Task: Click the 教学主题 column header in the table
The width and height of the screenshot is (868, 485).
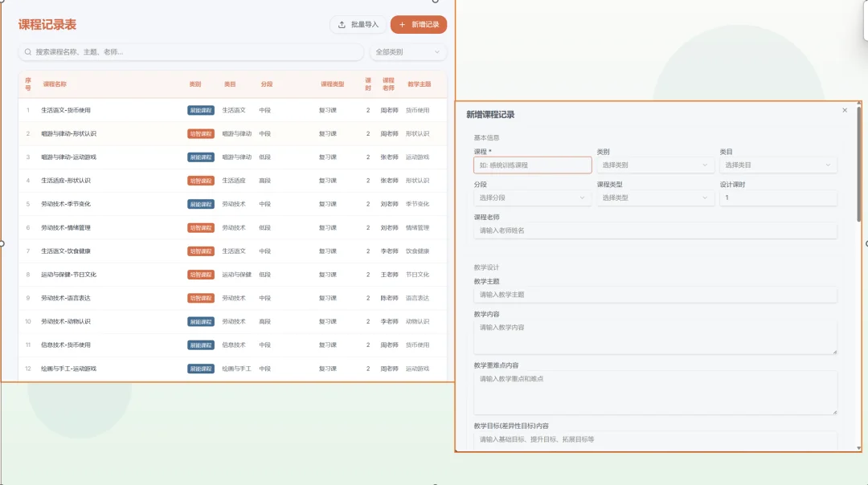Action: click(x=419, y=84)
